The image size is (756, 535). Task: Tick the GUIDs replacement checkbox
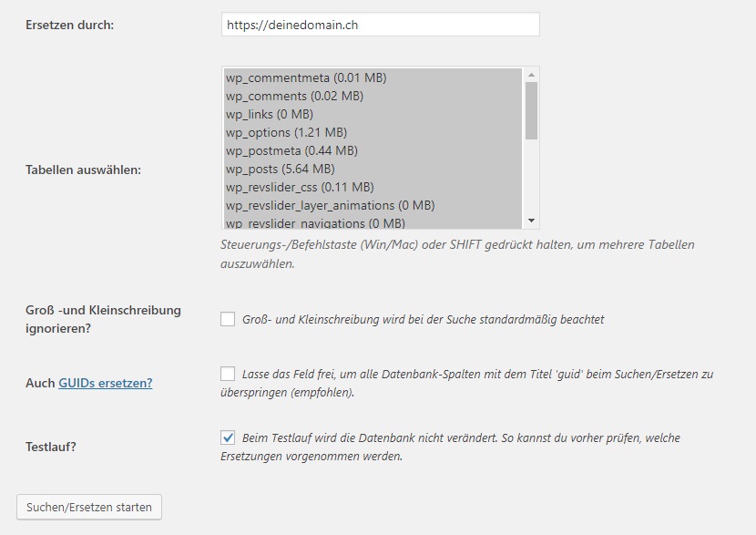click(x=228, y=374)
